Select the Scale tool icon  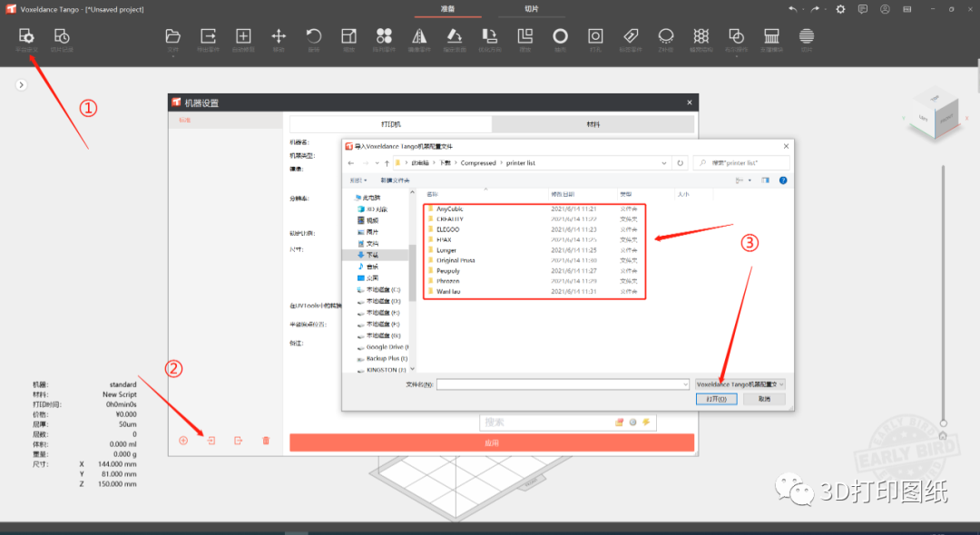pos(348,36)
